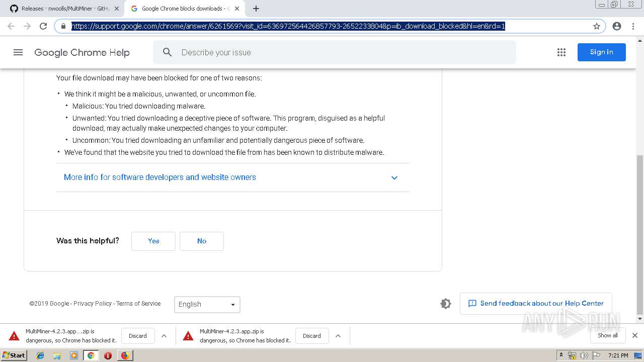Click the warning icon for MultiMiner-4.2.3.app....zip
This screenshot has height=362, width=644.
[x=14, y=336]
